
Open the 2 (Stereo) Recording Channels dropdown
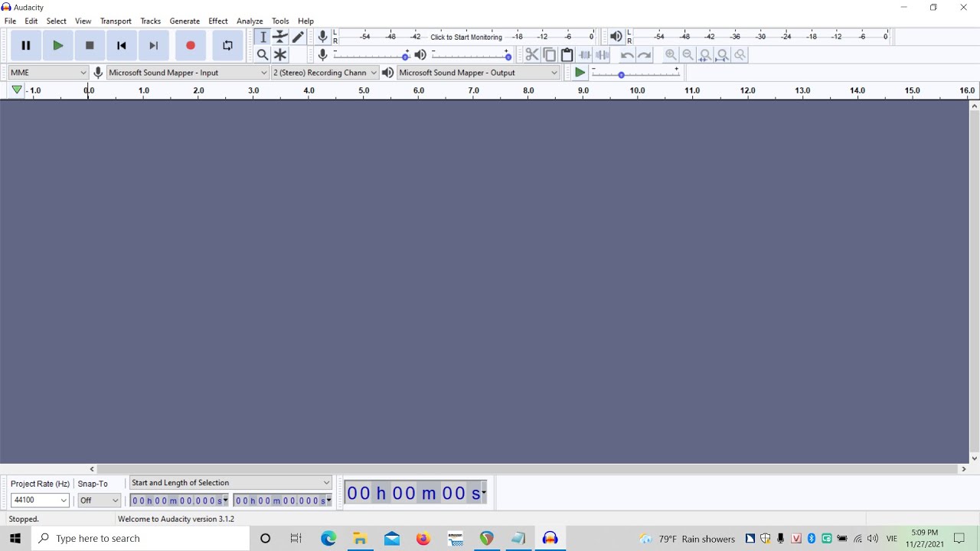click(x=325, y=73)
